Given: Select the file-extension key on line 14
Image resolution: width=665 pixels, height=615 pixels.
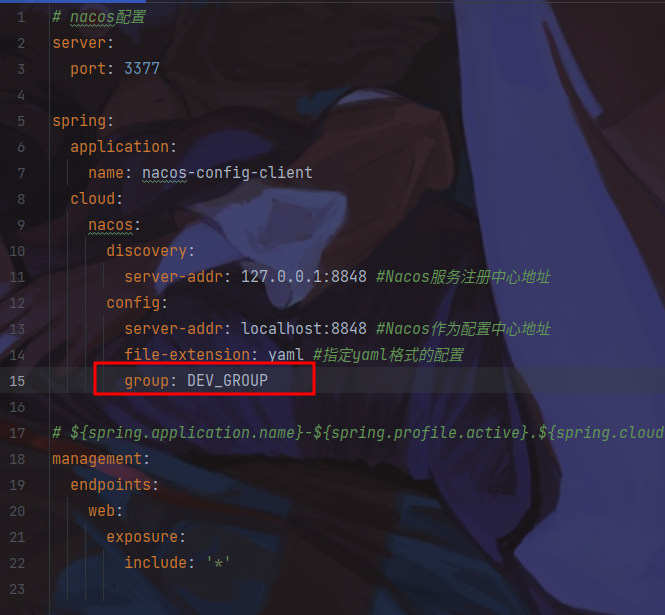Looking at the screenshot, I should click(187, 355).
